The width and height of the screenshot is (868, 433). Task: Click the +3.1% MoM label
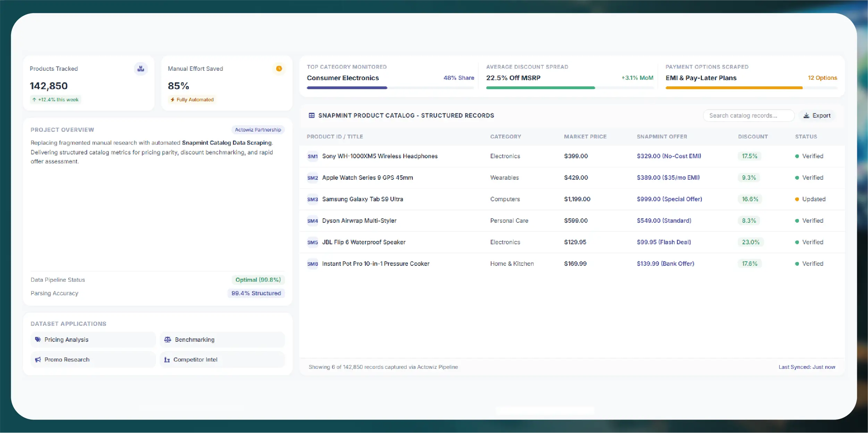tap(637, 78)
